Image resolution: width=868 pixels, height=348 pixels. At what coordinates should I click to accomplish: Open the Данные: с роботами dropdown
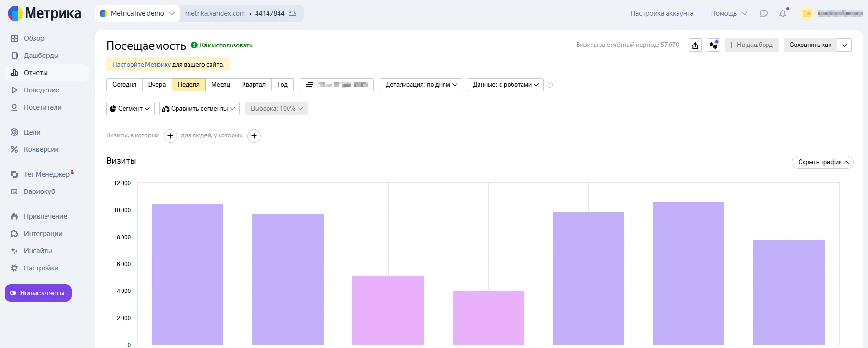505,85
